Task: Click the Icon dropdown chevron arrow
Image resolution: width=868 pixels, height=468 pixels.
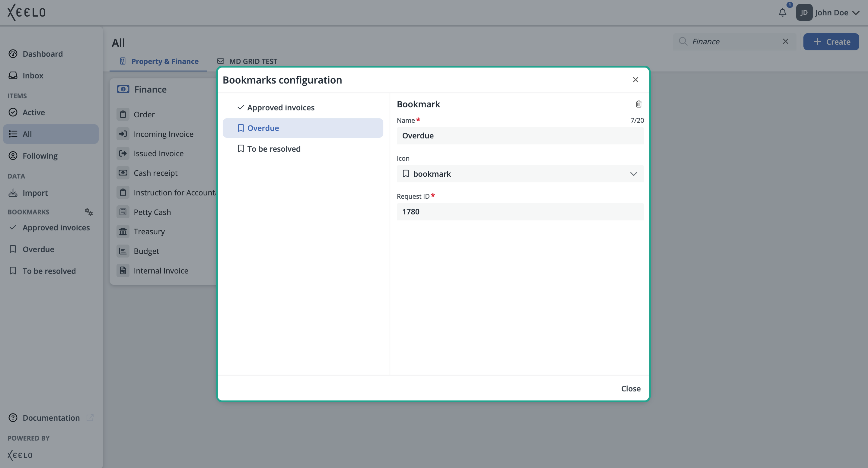Action: click(633, 174)
